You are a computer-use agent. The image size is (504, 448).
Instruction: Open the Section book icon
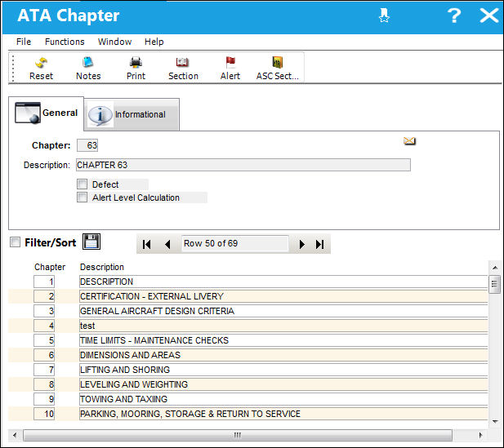click(x=182, y=62)
